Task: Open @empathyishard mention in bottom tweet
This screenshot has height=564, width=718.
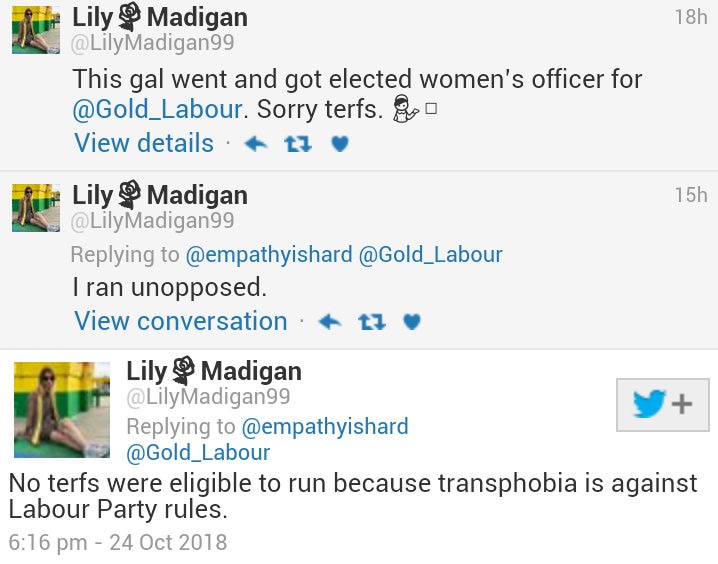Action: [325, 427]
